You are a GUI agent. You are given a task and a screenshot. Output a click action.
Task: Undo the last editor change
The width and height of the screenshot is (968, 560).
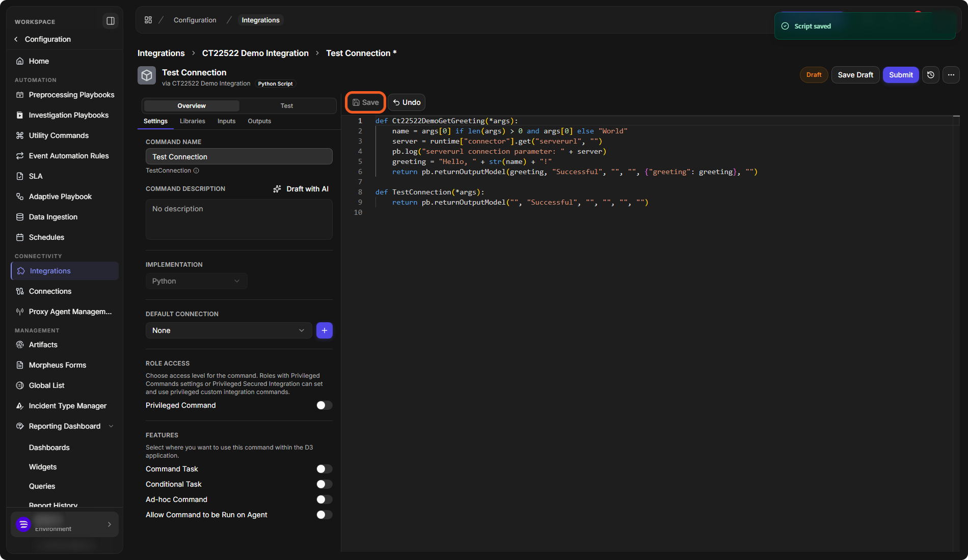[407, 102]
